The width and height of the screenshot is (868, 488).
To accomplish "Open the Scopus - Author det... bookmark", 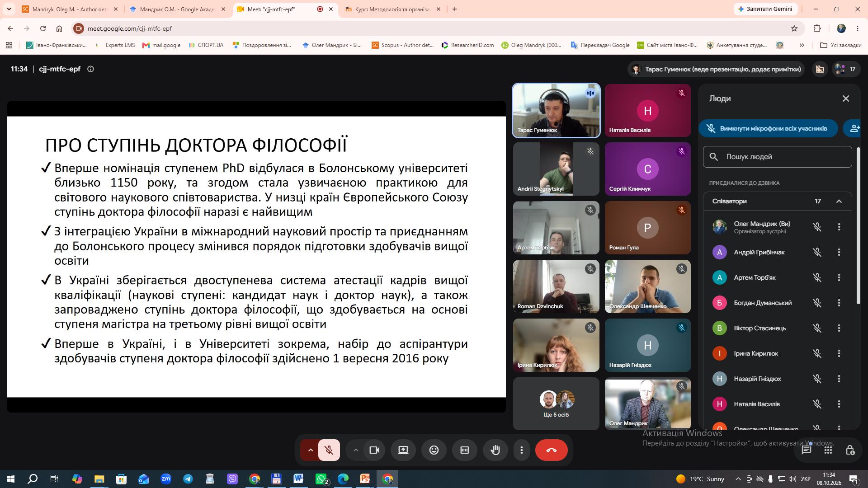I will [x=402, y=45].
